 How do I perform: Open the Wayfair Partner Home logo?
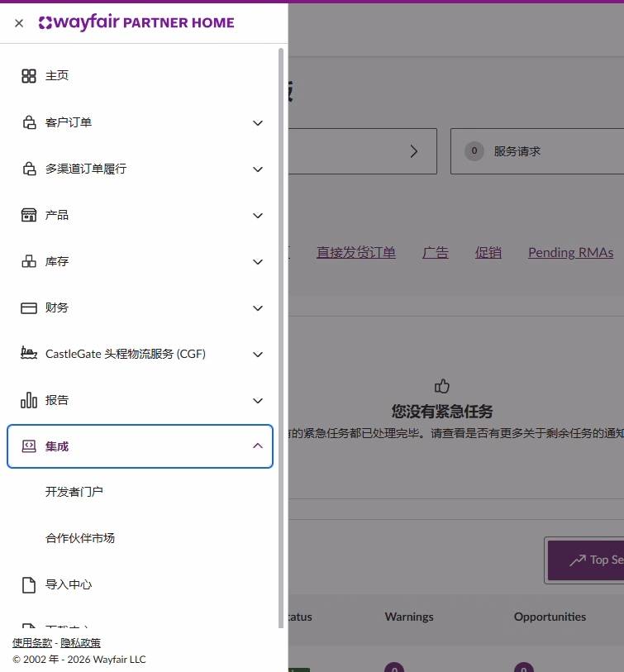136,22
